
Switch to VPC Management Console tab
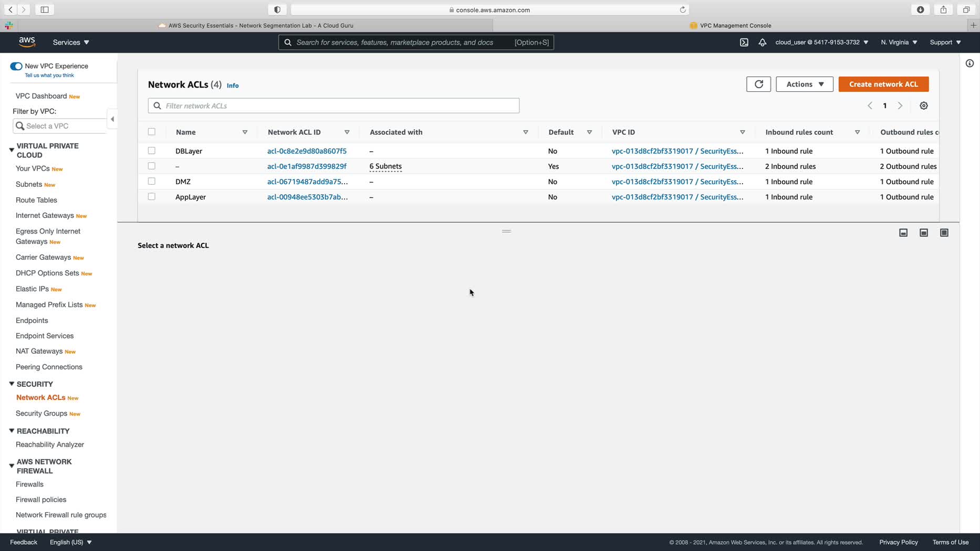click(x=731, y=25)
